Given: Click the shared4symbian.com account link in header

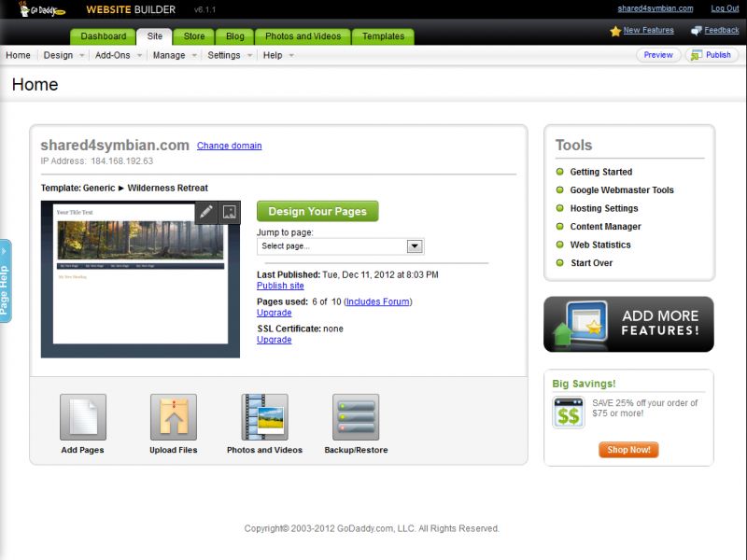Looking at the screenshot, I should point(655,8).
